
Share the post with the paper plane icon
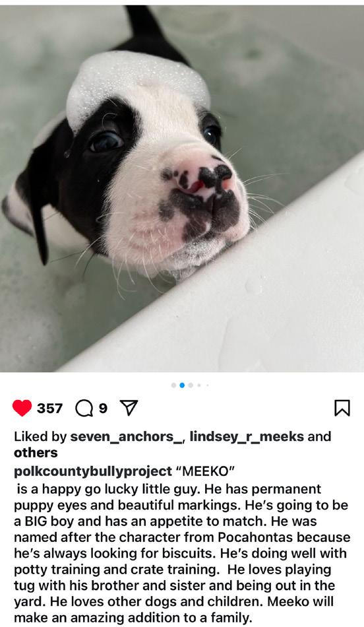129,407
